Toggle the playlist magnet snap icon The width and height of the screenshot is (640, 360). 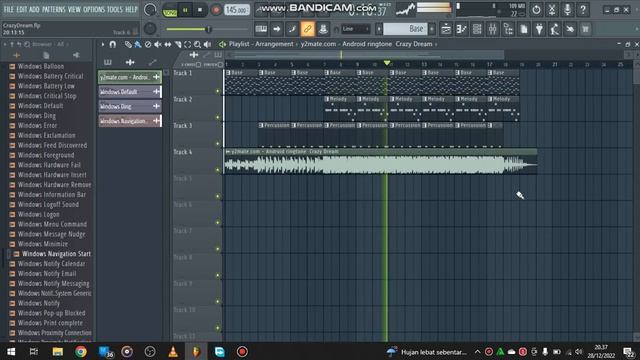(113, 44)
